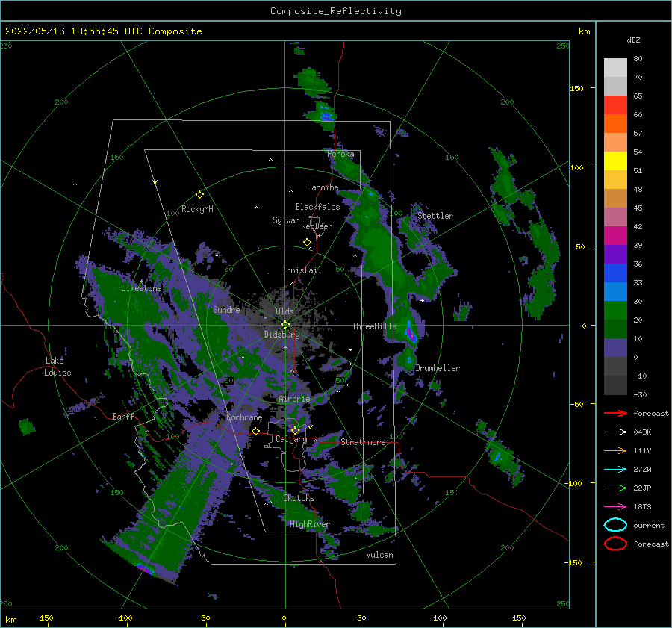Click the magenta 18TS arrow icon

tap(615, 507)
